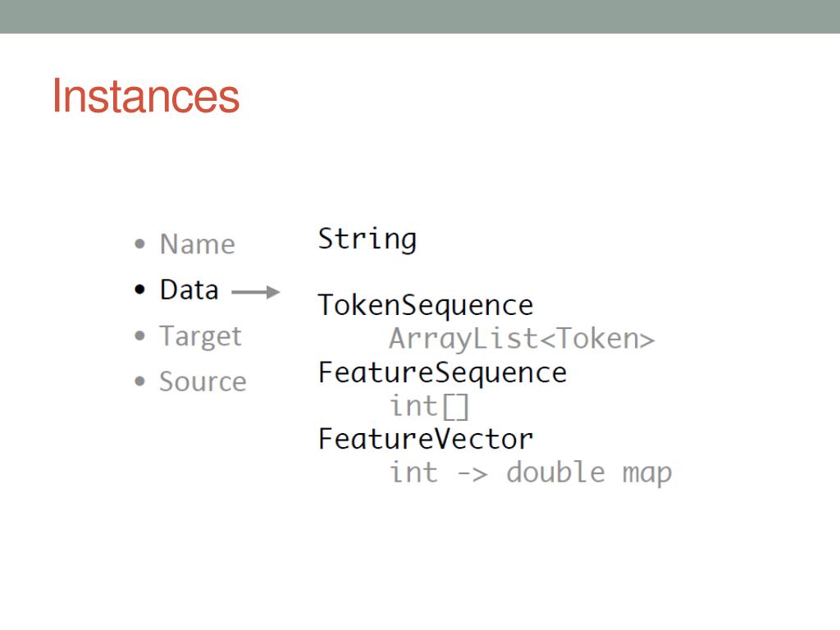This screenshot has height=630, width=840.
Task: Click the FeatureVector text
Action: point(426,440)
